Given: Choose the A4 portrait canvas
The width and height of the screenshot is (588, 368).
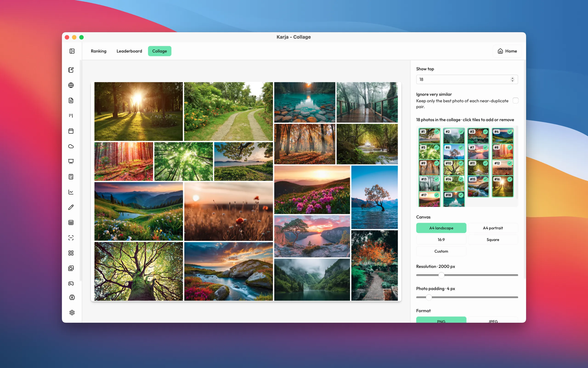Looking at the screenshot, I should click(493, 228).
